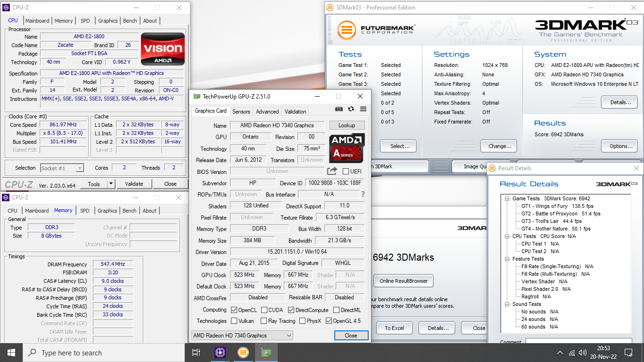This screenshot has height=362, width=644.
Task: Open the GPU selection dropdown in GPU-Z
Action: pos(242,336)
